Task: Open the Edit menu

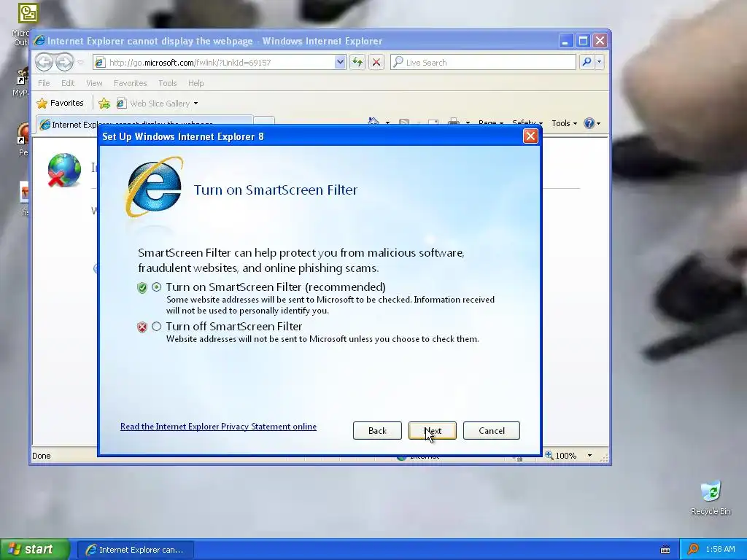Action: [68, 83]
